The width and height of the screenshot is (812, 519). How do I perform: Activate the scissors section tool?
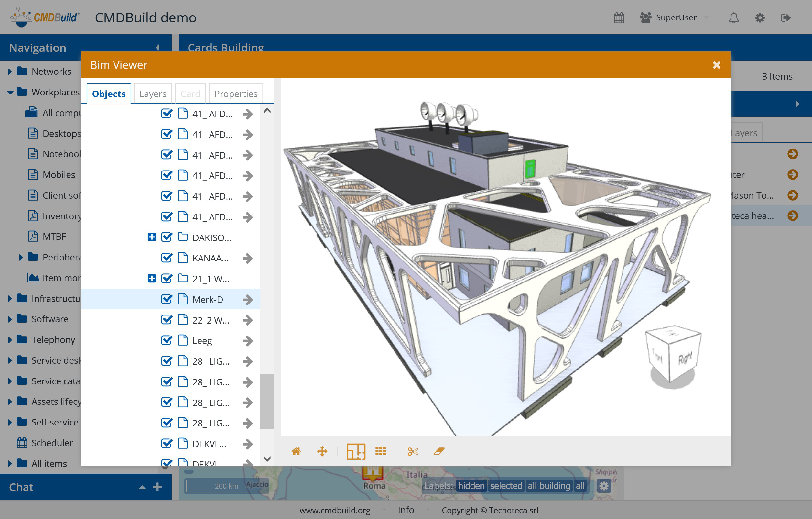point(413,451)
